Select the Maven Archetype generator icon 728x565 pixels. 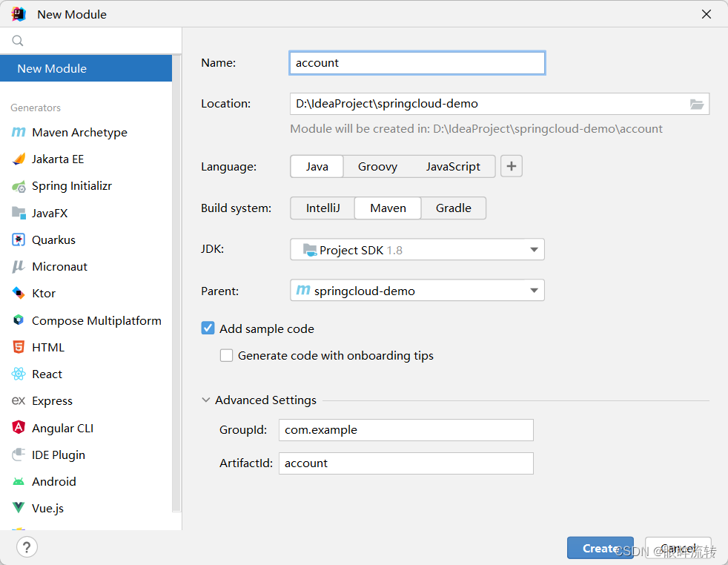click(18, 132)
